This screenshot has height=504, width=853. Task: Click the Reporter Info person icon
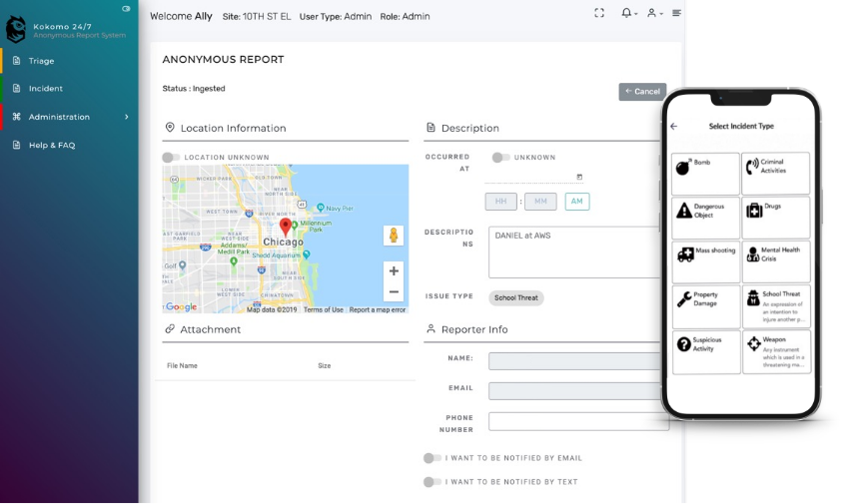(x=430, y=329)
